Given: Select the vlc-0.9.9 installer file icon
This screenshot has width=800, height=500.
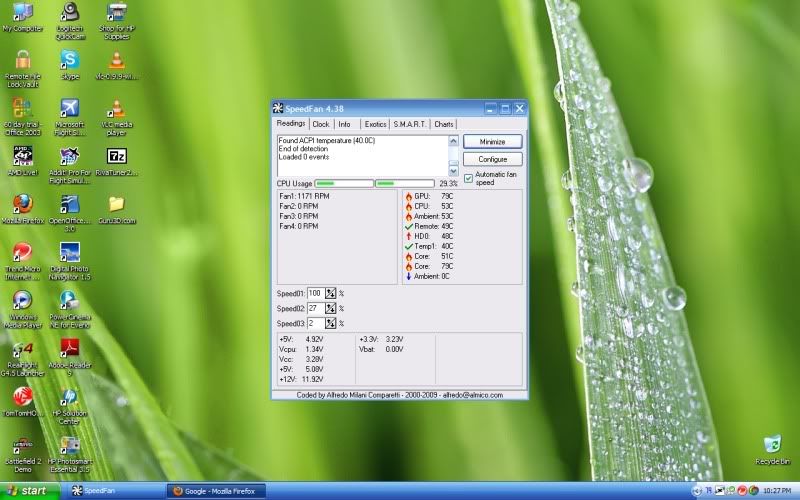Looking at the screenshot, I should tap(117, 65).
